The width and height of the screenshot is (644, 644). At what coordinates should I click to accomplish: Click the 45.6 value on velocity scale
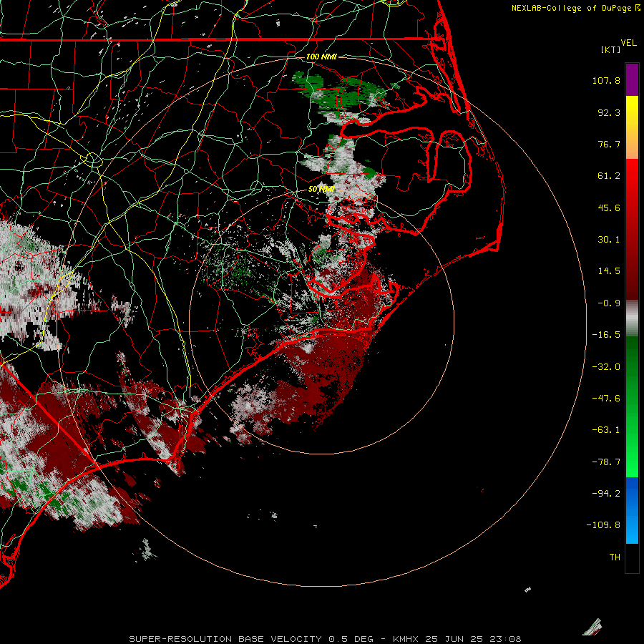[609, 208]
